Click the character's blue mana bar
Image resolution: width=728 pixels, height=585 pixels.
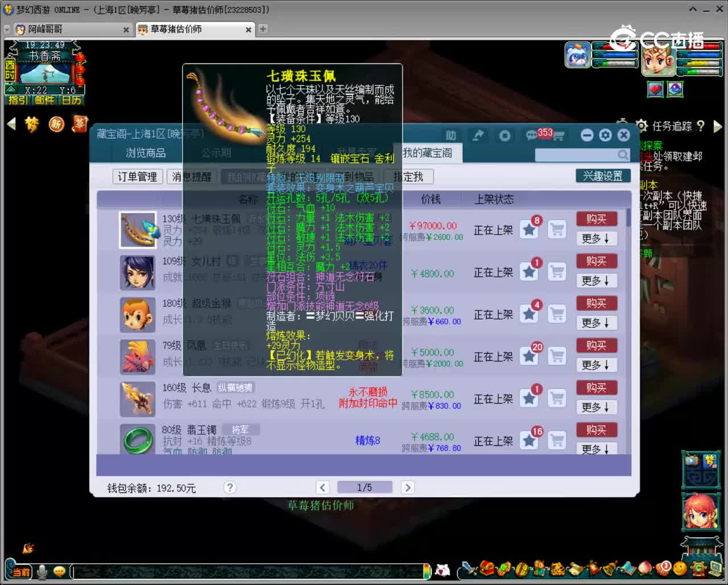698,55
